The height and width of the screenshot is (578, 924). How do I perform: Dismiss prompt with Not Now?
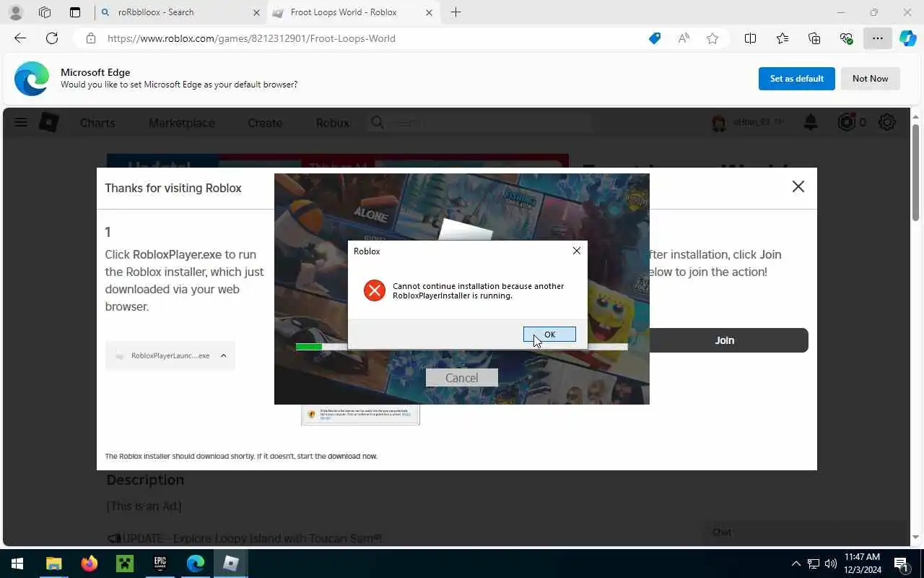click(x=870, y=79)
